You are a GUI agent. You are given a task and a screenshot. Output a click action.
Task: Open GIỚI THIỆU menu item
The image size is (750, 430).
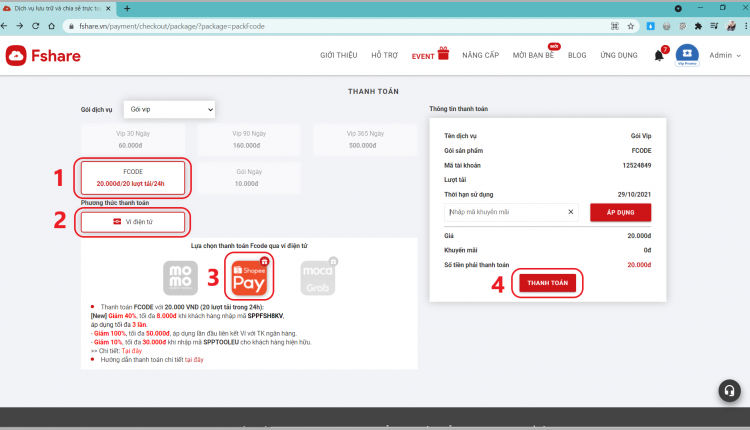pos(339,55)
